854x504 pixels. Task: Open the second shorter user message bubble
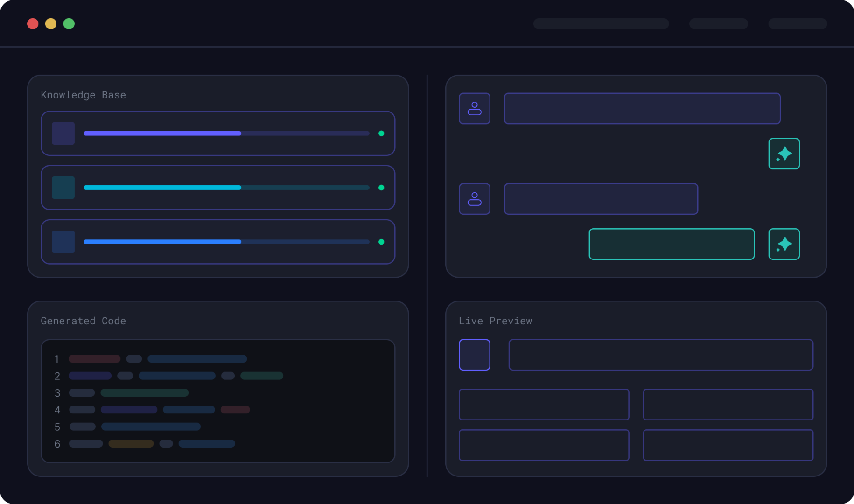point(601,199)
